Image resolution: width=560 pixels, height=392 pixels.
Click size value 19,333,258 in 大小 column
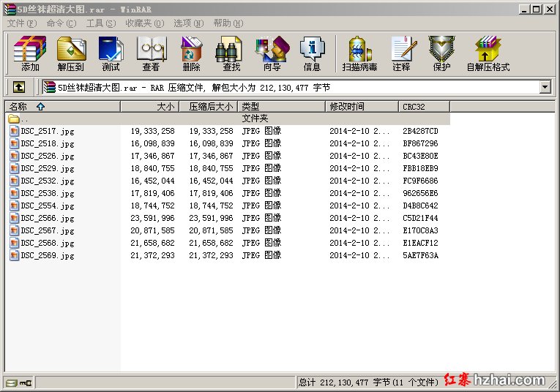(152, 131)
